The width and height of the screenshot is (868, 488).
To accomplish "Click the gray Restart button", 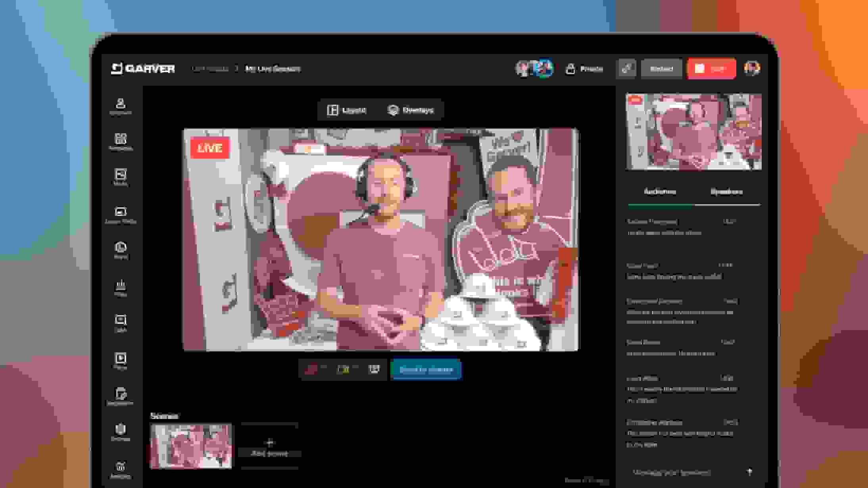I will click(661, 69).
